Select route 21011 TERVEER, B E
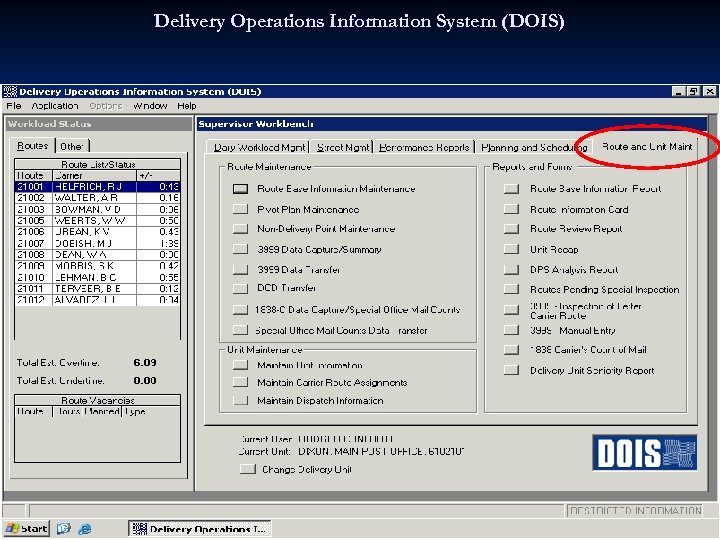The width and height of the screenshot is (720, 540). point(97,289)
